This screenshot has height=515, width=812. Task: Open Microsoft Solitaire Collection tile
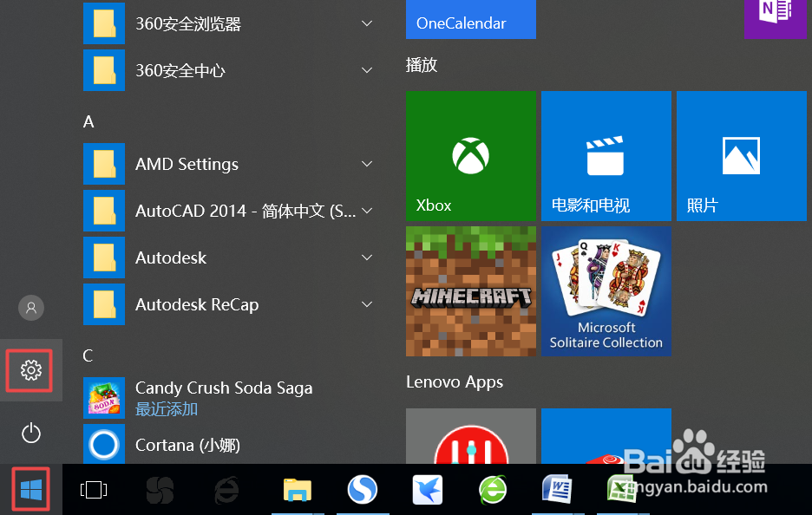point(606,291)
